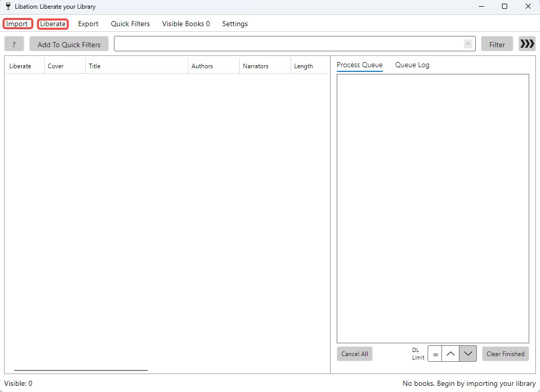Select the Process Queue tab

point(359,65)
